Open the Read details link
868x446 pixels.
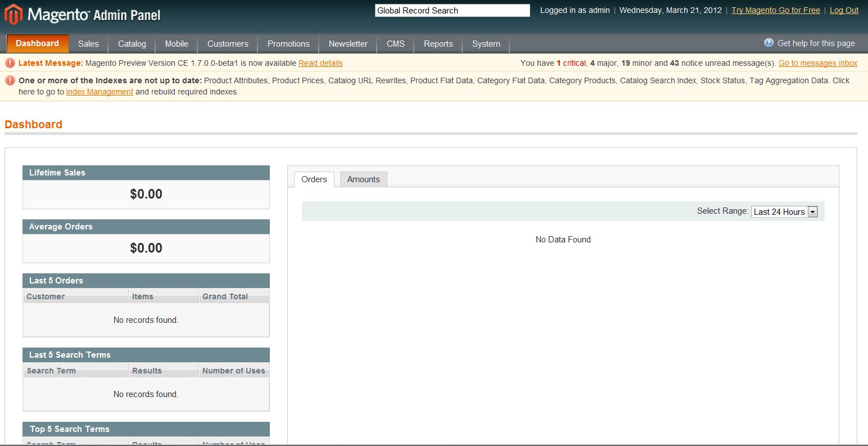pos(320,63)
